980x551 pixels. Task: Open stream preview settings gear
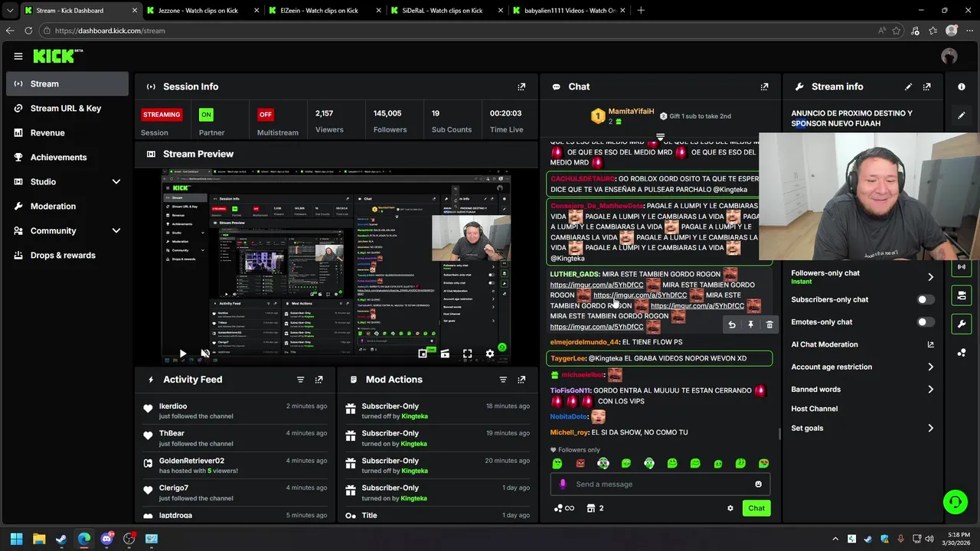(x=490, y=354)
